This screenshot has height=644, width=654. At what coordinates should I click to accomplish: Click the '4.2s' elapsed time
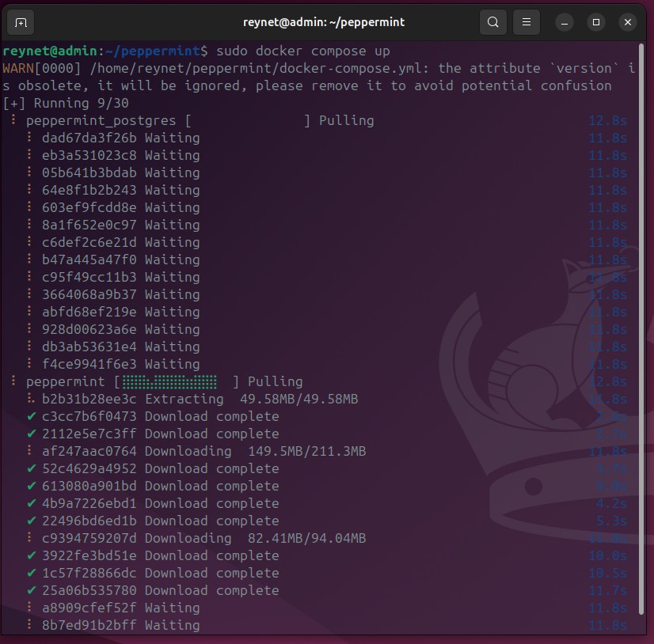[611, 503]
